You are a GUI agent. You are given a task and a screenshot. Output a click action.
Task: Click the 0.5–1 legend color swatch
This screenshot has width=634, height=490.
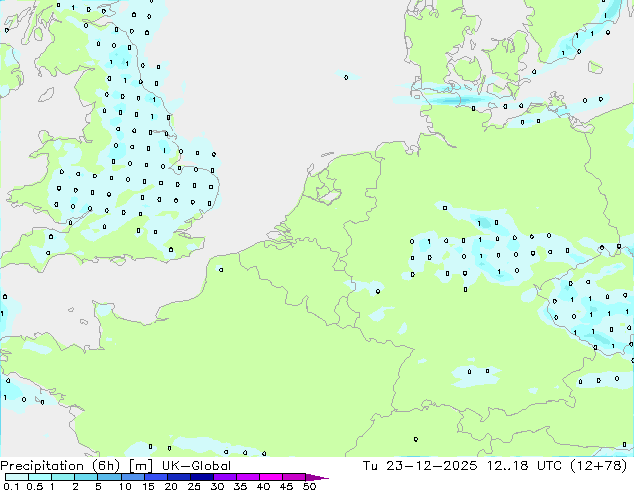[x=40, y=477]
